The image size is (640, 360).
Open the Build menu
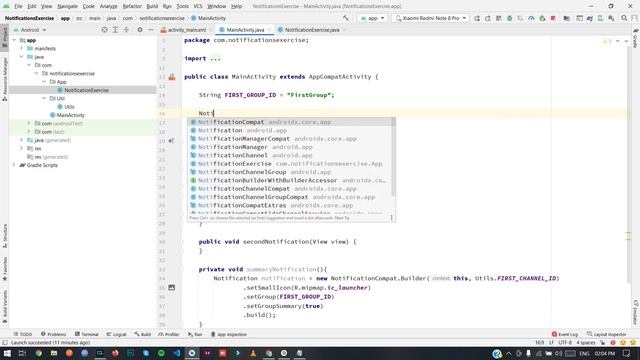pyautogui.click(x=152, y=6)
